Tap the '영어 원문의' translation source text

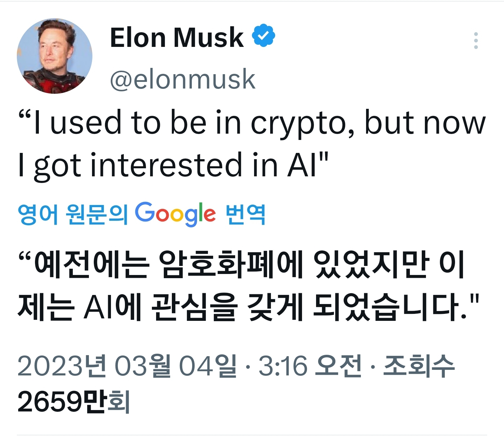(72, 214)
